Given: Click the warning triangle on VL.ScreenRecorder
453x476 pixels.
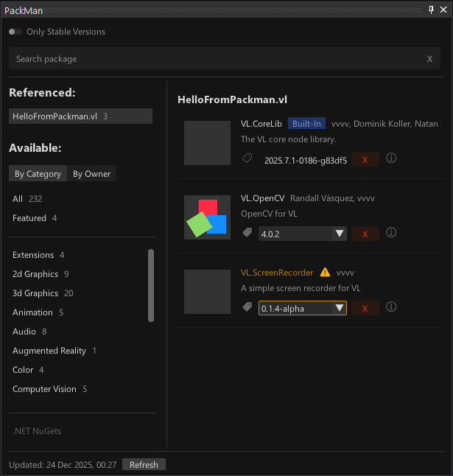Looking at the screenshot, I should [325, 273].
